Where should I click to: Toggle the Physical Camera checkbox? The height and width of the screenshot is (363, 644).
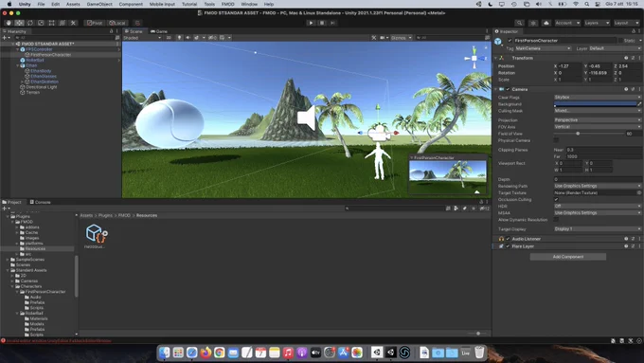point(556,140)
